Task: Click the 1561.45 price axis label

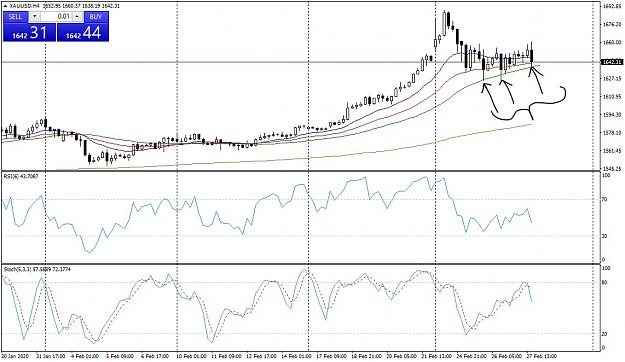Action: pos(612,151)
